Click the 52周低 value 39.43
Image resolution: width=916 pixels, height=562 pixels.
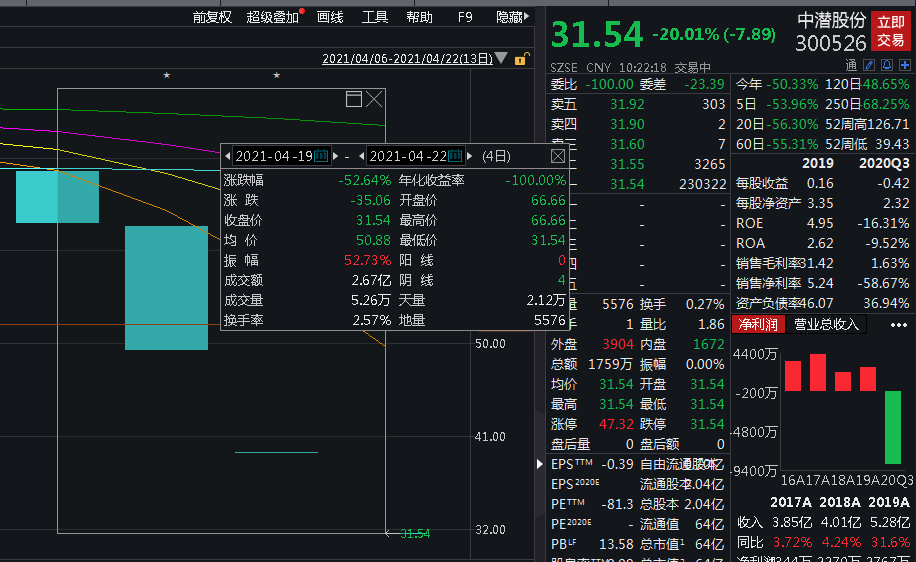893,144
